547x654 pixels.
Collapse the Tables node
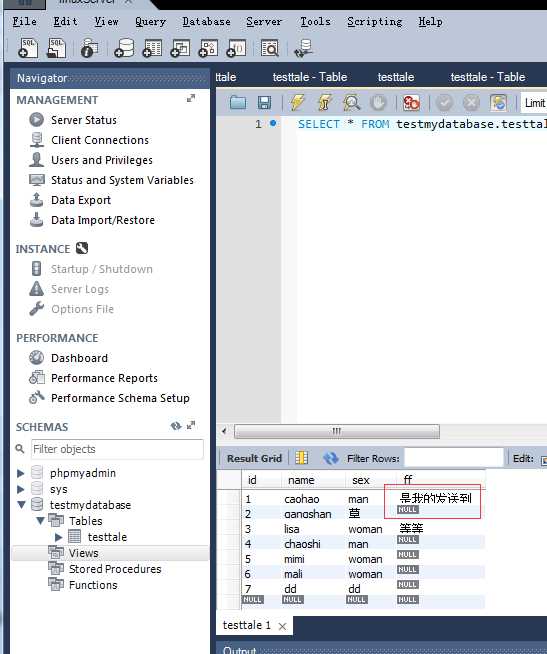coord(40,521)
